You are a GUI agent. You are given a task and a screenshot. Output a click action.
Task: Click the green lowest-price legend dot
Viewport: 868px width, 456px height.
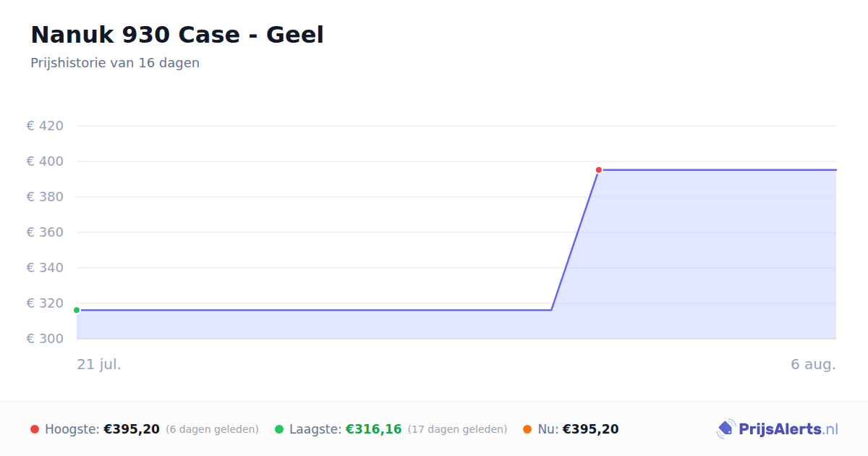(279, 429)
